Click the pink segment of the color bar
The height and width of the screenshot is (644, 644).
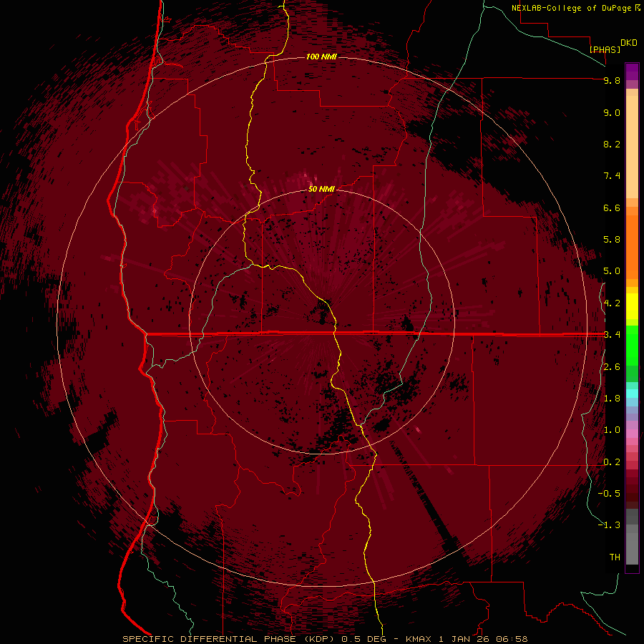click(x=632, y=434)
